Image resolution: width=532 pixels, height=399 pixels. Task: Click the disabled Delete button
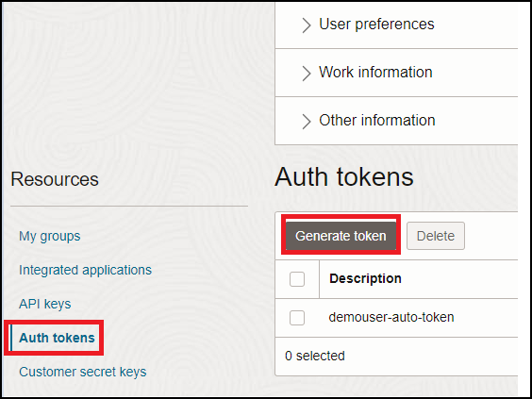436,236
